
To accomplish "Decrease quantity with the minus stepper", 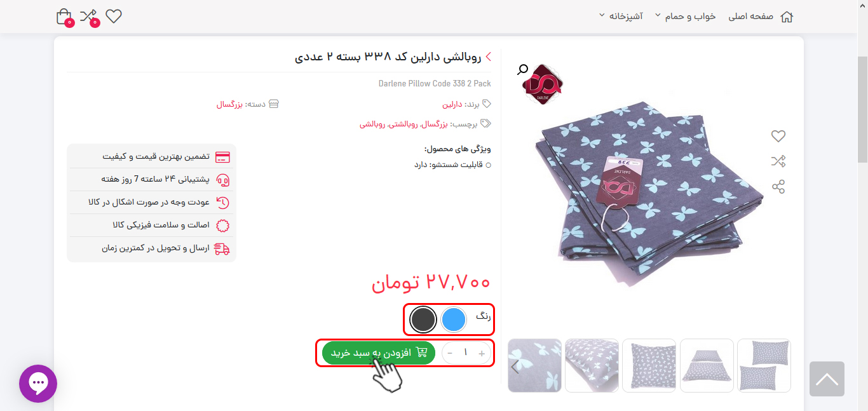I will click(x=450, y=353).
